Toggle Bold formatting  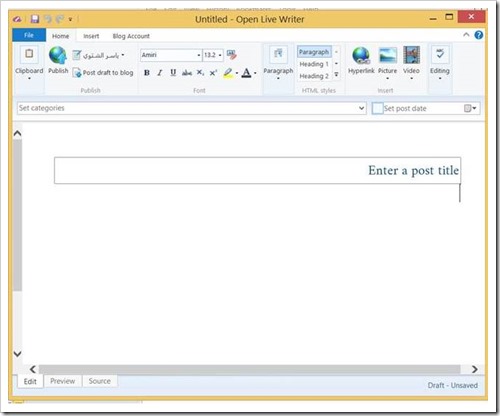click(x=147, y=73)
